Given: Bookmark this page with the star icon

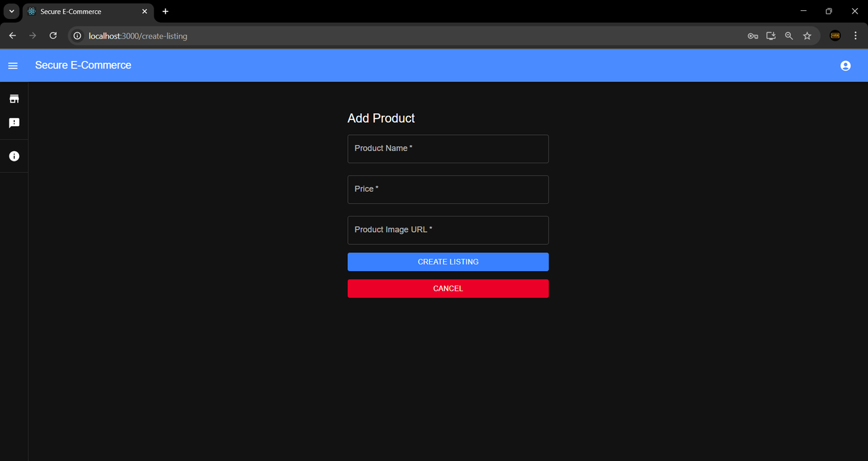Looking at the screenshot, I should (x=807, y=36).
